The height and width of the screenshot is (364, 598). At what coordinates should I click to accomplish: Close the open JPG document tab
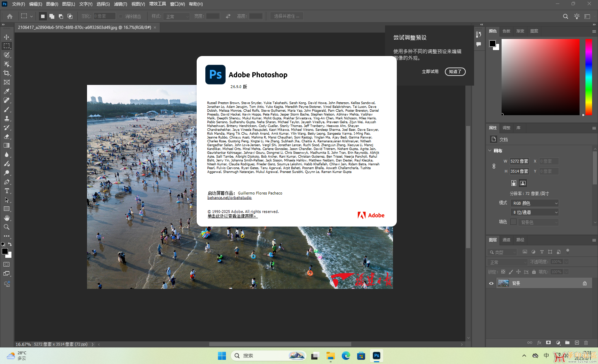[x=155, y=27]
